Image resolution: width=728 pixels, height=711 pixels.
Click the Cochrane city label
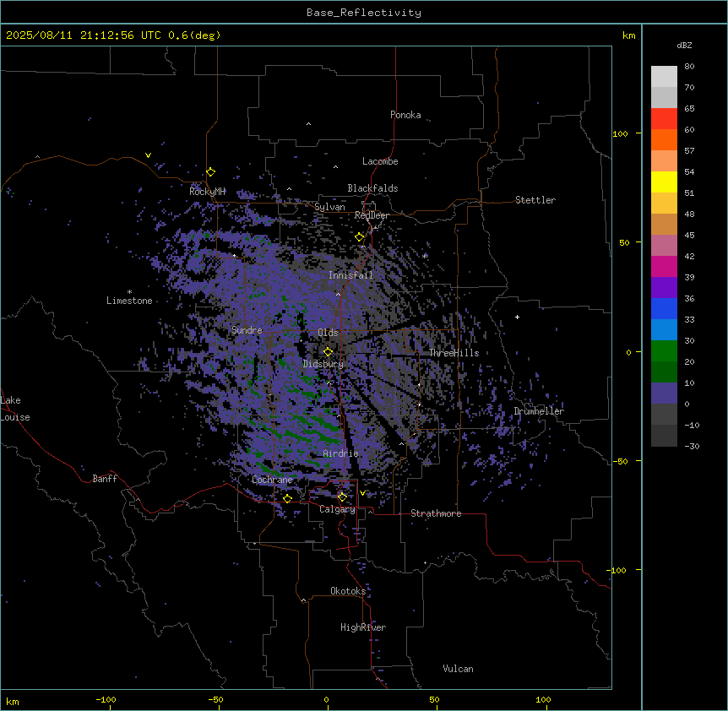click(272, 480)
